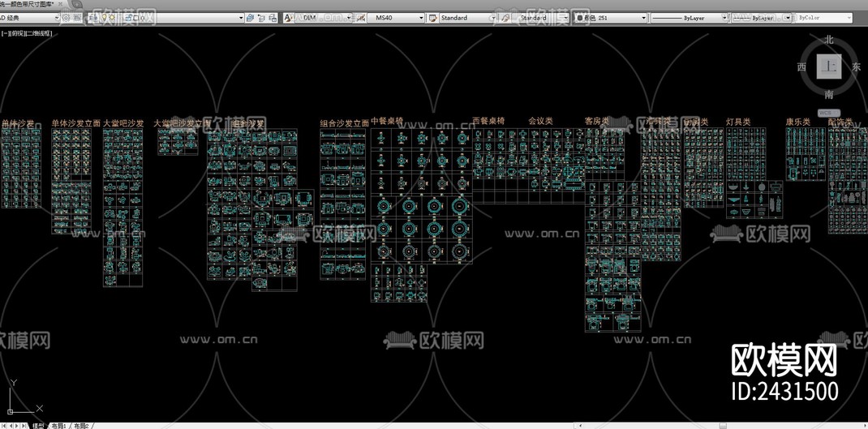Click the 西餐桌椅 block group title
868x429 pixels.
click(489, 120)
